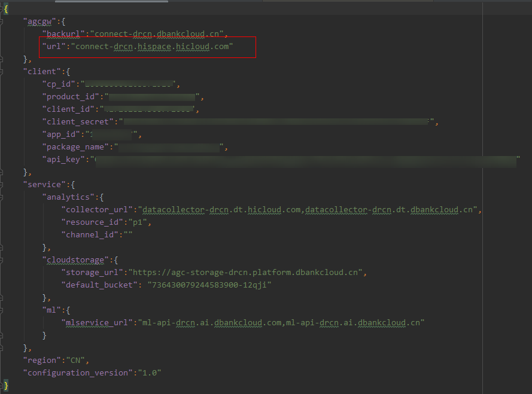Click the connect-drcn.dbankcloud.cn backurl value
Viewport: 532px width, 394px height.
tap(157, 34)
